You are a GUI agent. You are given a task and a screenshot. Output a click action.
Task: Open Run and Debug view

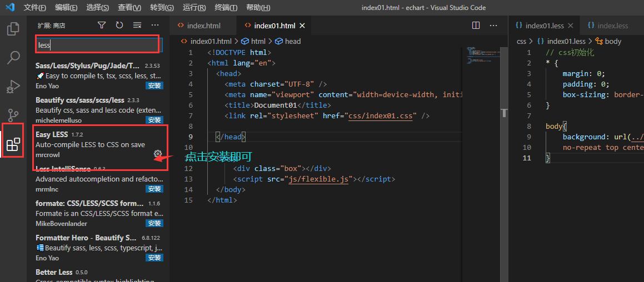[13, 87]
